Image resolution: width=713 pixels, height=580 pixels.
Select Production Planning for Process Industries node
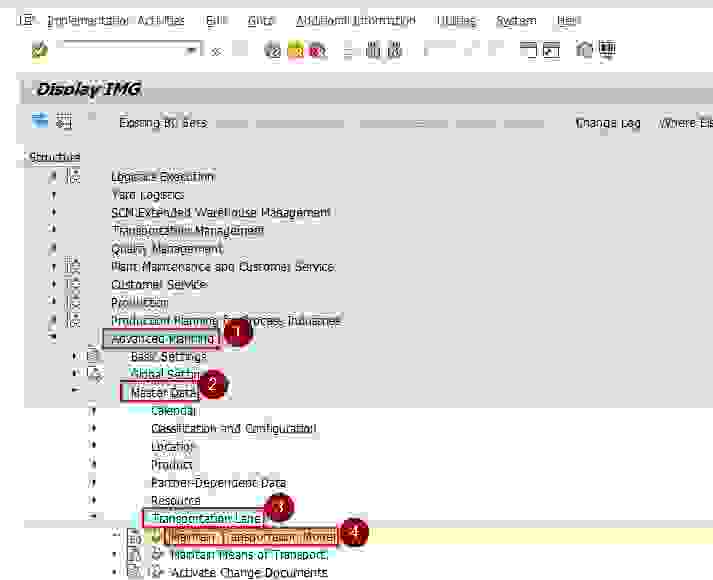(x=226, y=321)
